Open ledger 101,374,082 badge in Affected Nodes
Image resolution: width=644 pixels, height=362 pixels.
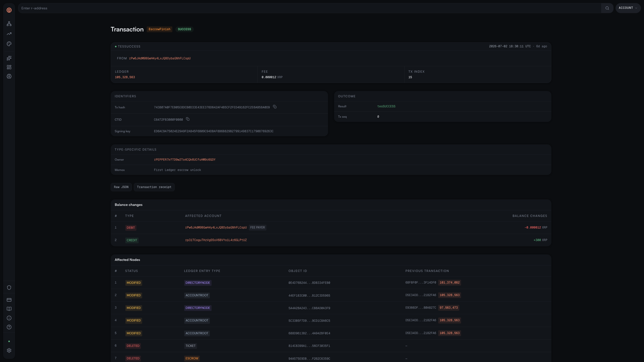tap(449, 283)
